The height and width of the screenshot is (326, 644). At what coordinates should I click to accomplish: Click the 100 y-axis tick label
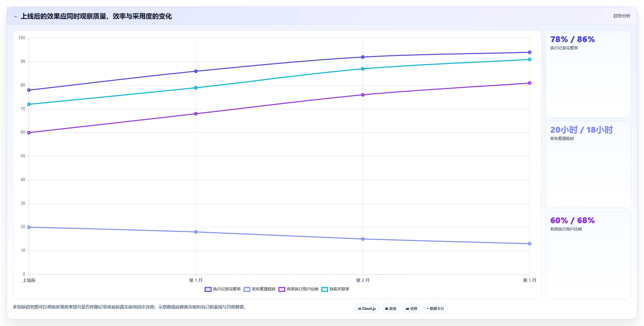tap(22, 38)
